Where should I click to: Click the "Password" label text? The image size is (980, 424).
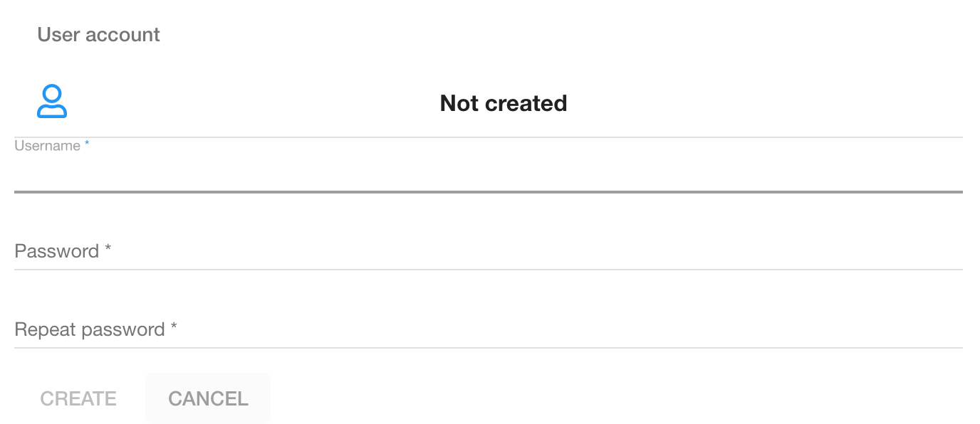click(x=56, y=251)
